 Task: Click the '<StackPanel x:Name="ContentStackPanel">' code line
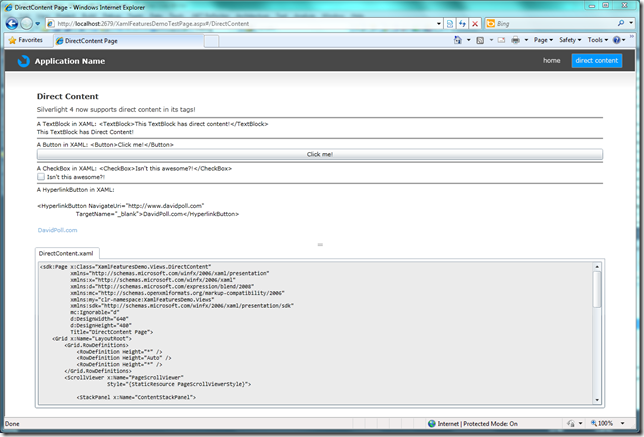(x=136, y=398)
